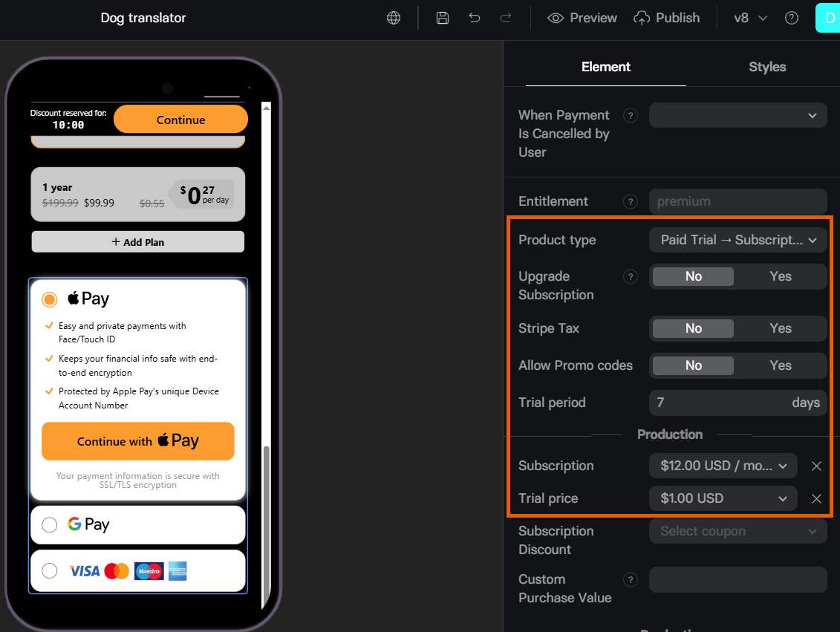Image resolution: width=840 pixels, height=632 pixels.
Task: Show help tooltip for Upgrade Subscription
Action: [x=631, y=276]
